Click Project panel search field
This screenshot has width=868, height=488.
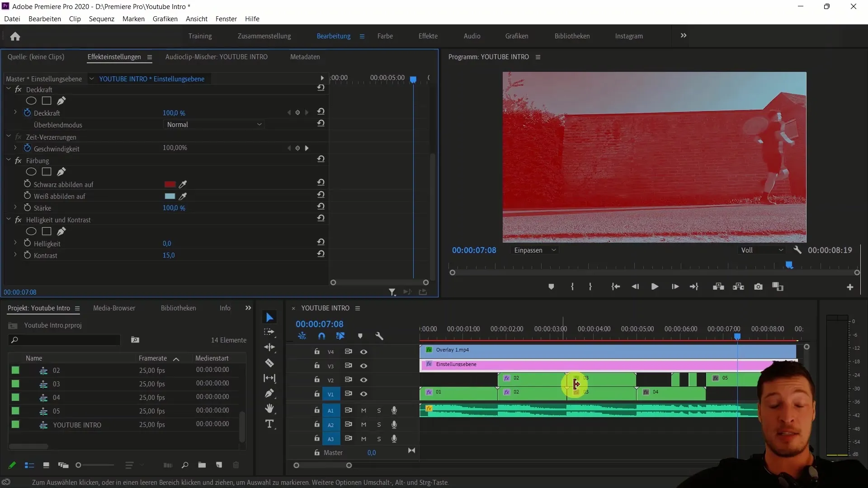pyautogui.click(x=65, y=340)
